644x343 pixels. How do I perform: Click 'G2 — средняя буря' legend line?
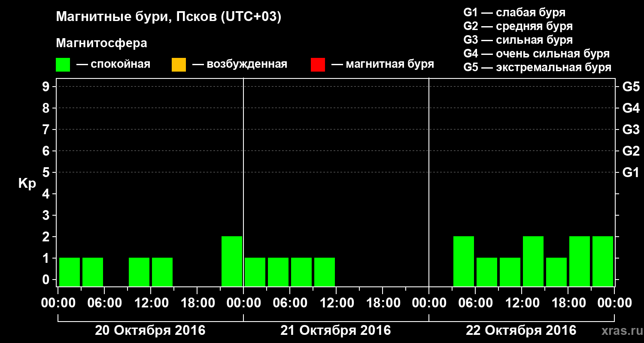coord(518,26)
